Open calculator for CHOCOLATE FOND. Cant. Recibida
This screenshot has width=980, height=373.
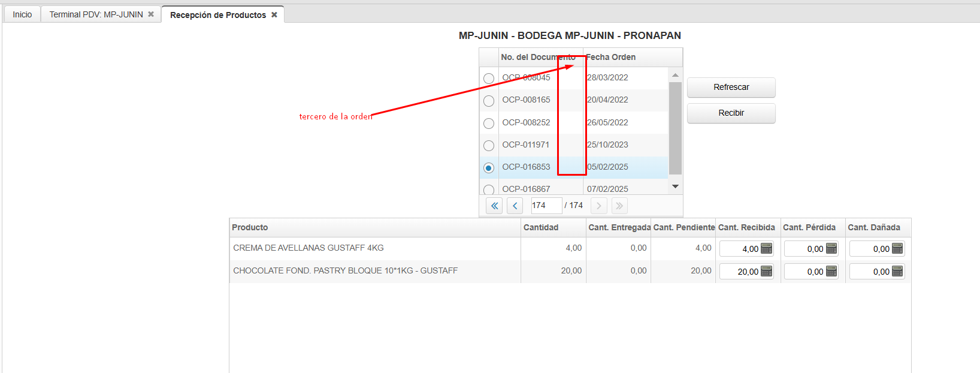point(766,272)
